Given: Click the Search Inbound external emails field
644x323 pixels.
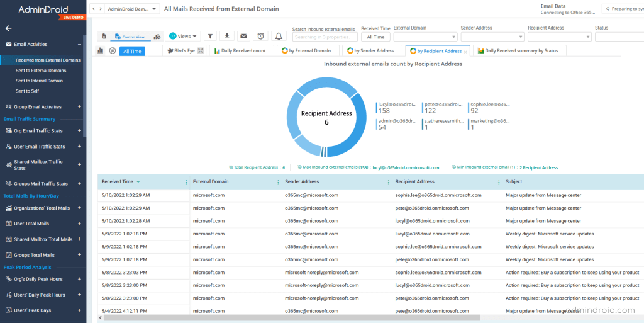Looking at the screenshot, I should tap(323, 37).
